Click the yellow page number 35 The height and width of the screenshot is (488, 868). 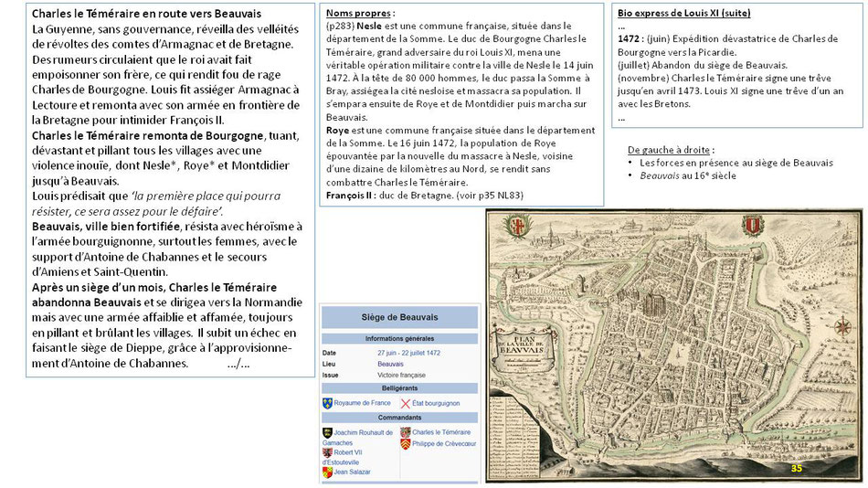[x=796, y=469]
